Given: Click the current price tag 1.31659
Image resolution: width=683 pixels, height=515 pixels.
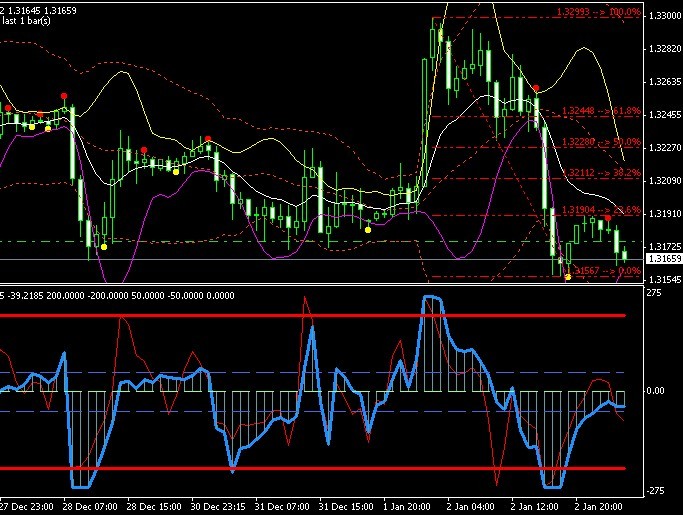Looking at the screenshot, I should tap(665, 258).
